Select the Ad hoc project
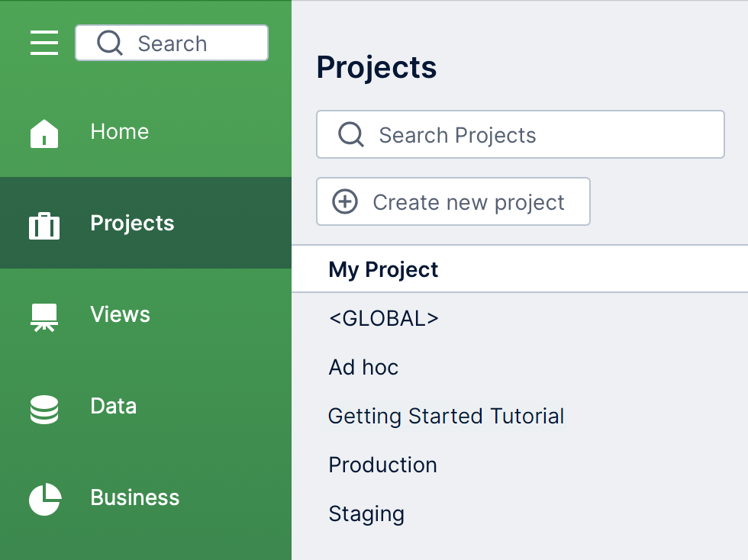 click(x=363, y=367)
